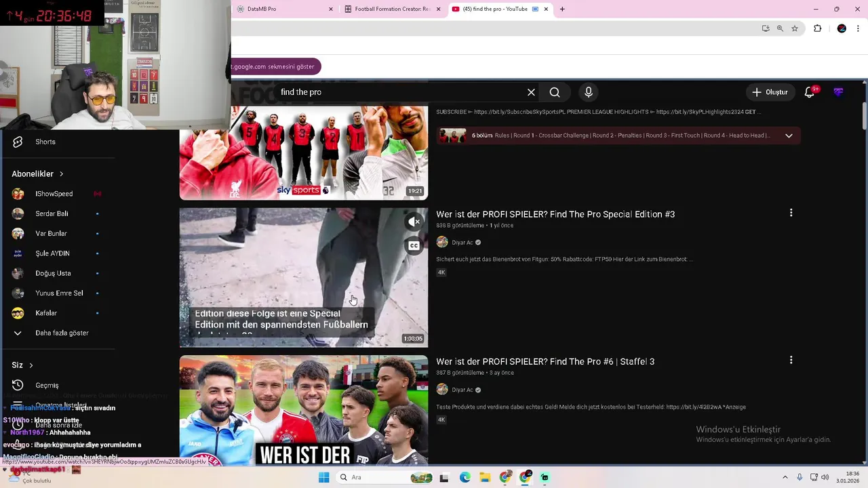Click the Special Edition #3 preview thumbnail
This screenshot has width=868, height=488.
(x=303, y=277)
